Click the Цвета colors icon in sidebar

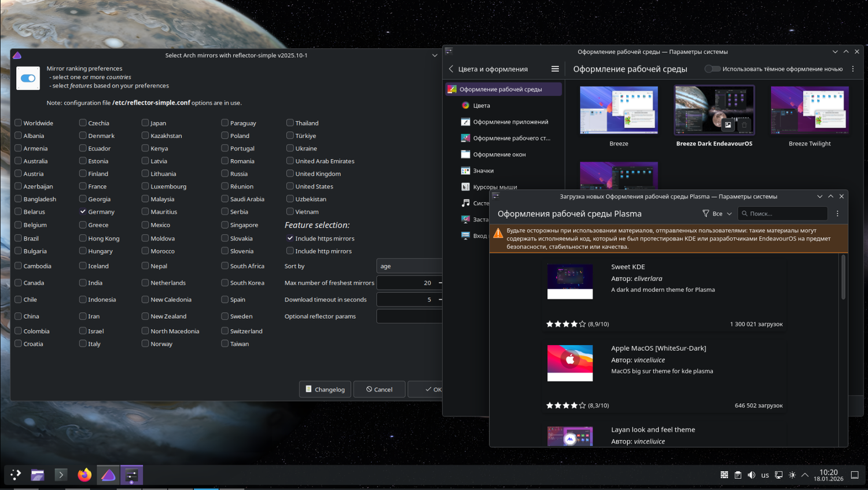pyautogui.click(x=465, y=105)
